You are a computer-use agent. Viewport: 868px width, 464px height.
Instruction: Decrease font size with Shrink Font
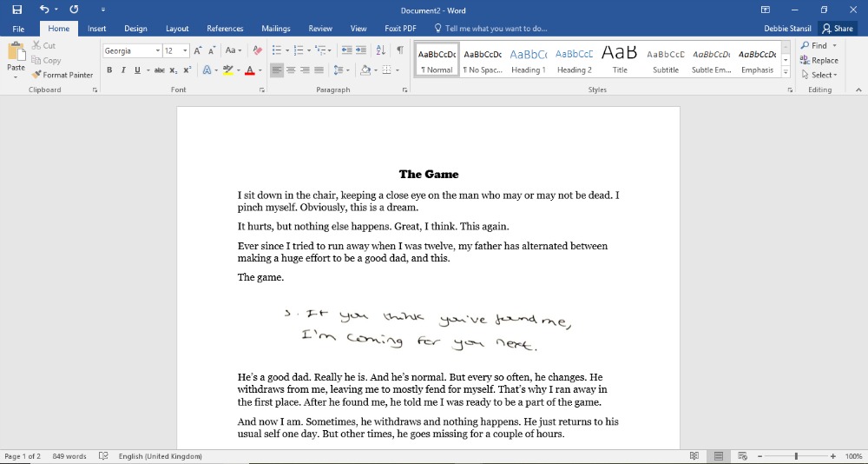click(x=212, y=50)
